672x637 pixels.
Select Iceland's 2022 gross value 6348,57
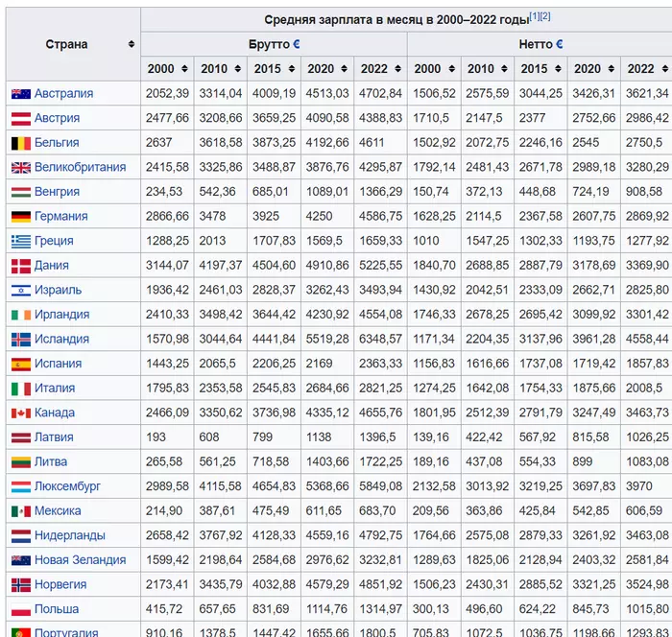click(x=380, y=339)
